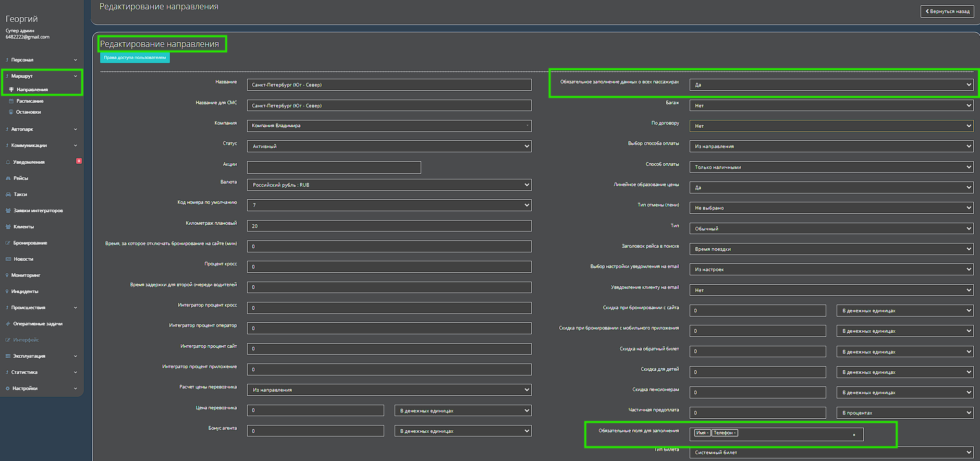Click the signpost icon beside Направления
Viewport: 980px width, 461px height.
[11, 90]
